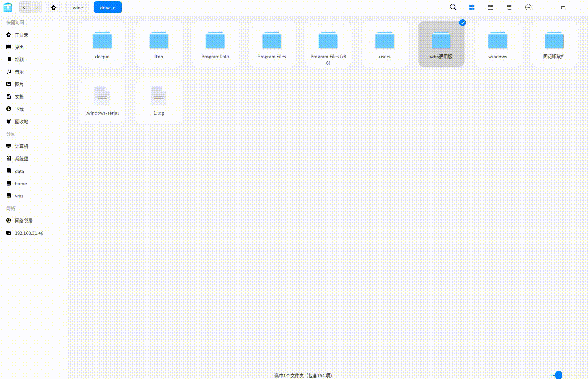This screenshot has width=588, height=379.
Task: Open the ftnn folder
Action: click(x=159, y=44)
